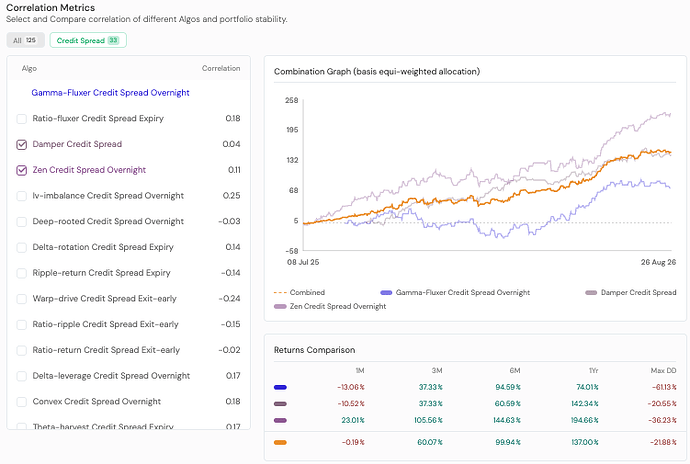Image resolution: width=690 pixels, height=464 pixels.
Task: Click the Zen Credit Spread Overnight legend marker
Action: tap(280, 306)
